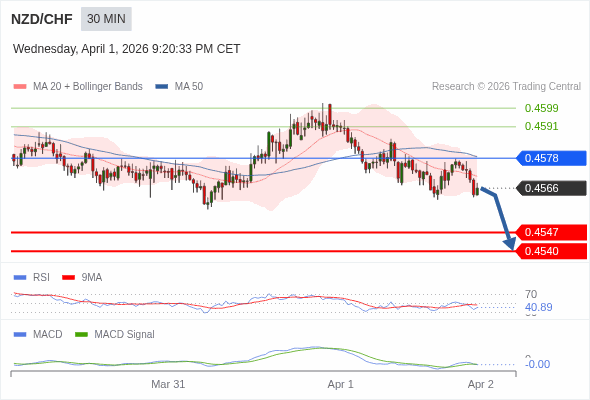This screenshot has width=590, height=400.
Task: Click the MA 50 legend label
Action: point(189,87)
